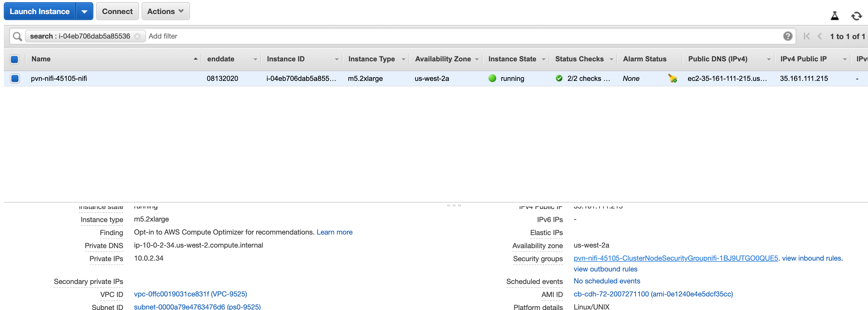Connect to the selected instance
868x310 pixels.
point(117,11)
